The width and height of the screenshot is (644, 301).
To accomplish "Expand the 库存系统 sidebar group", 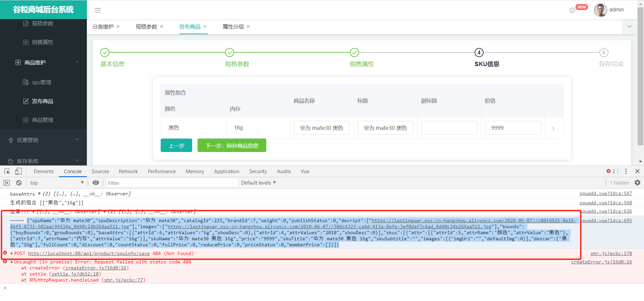I will pos(43,161).
